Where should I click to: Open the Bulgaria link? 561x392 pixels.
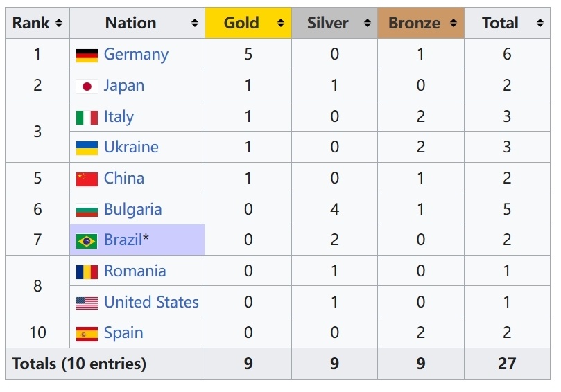pos(132,210)
